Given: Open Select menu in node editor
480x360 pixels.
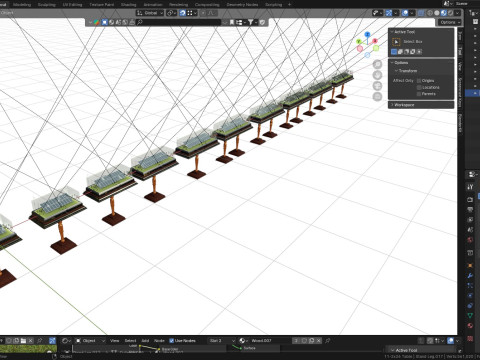Looking at the screenshot, I should [x=130, y=341].
